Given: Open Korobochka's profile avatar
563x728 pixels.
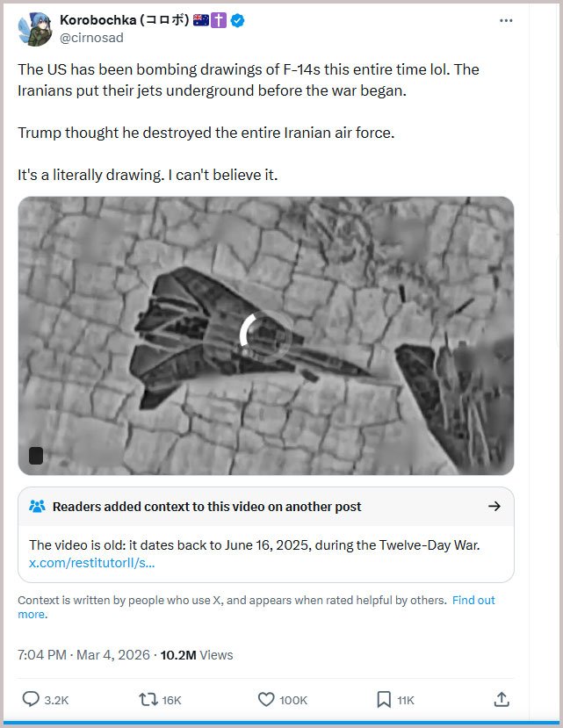Looking at the screenshot, I should tap(35, 29).
